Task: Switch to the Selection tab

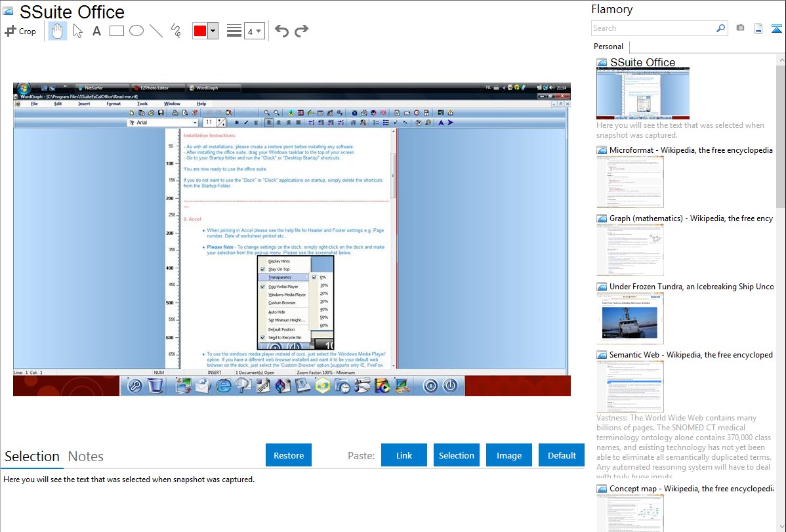Action: pyautogui.click(x=32, y=457)
